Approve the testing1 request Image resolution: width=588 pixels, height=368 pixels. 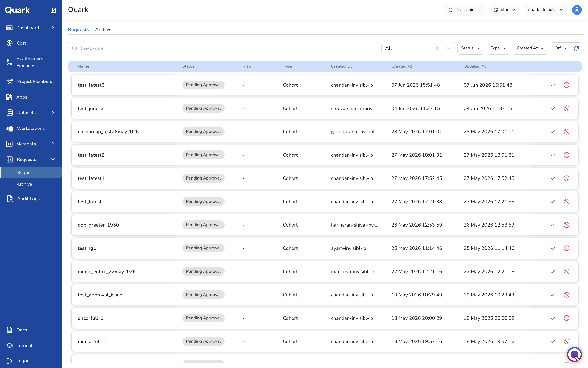[553, 248]
